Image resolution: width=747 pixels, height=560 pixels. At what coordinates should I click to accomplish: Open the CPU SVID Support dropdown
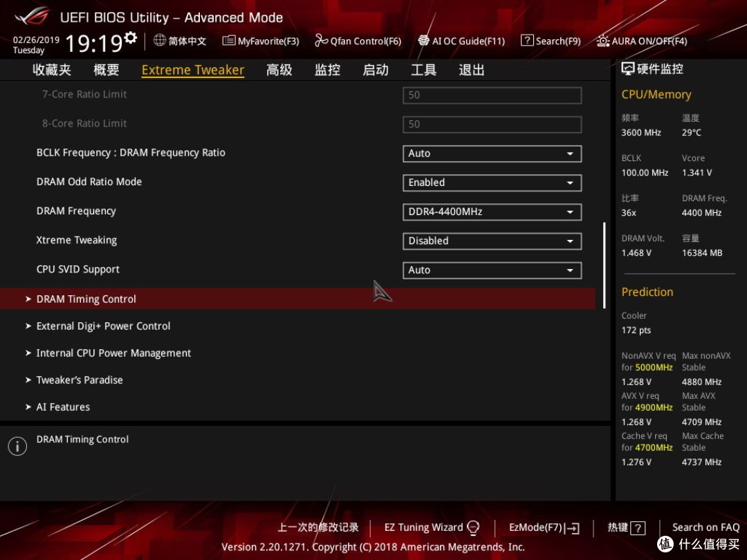(x=492, y=270)
